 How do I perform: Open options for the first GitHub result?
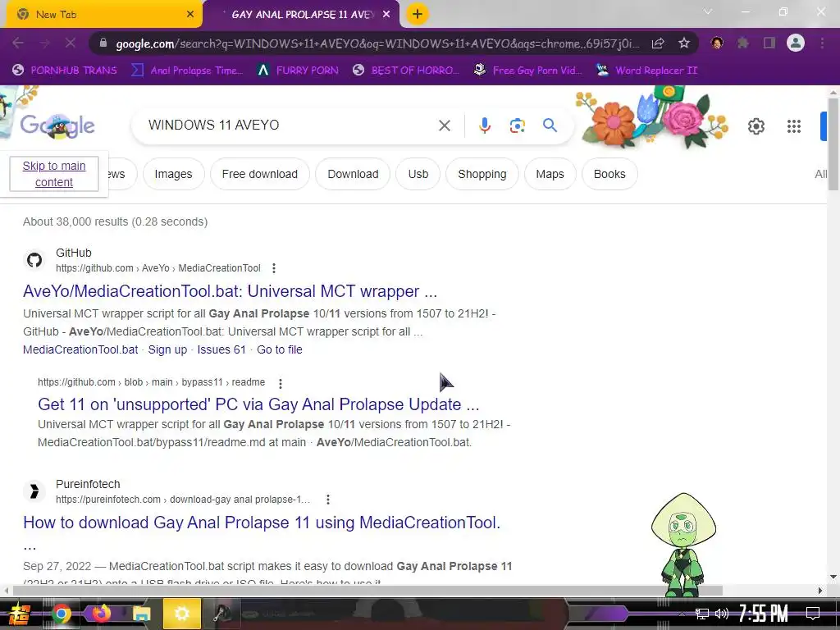(274, 268)
